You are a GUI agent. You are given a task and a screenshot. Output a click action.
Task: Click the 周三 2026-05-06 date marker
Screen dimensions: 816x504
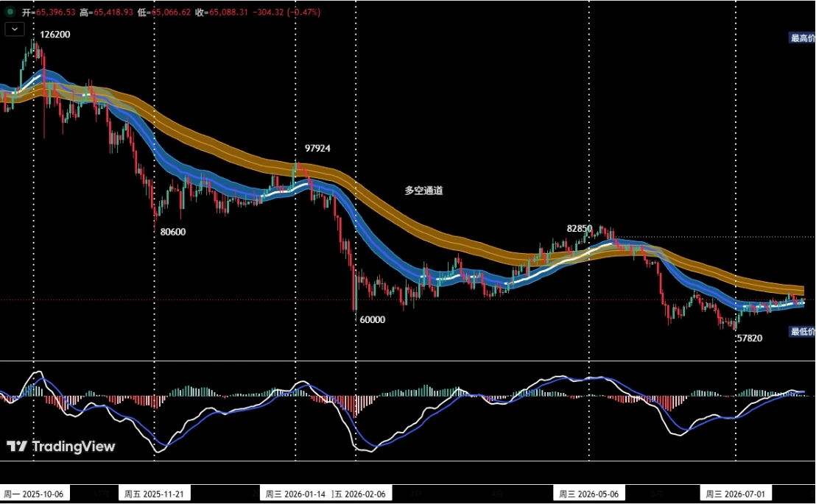pos(589,494)
